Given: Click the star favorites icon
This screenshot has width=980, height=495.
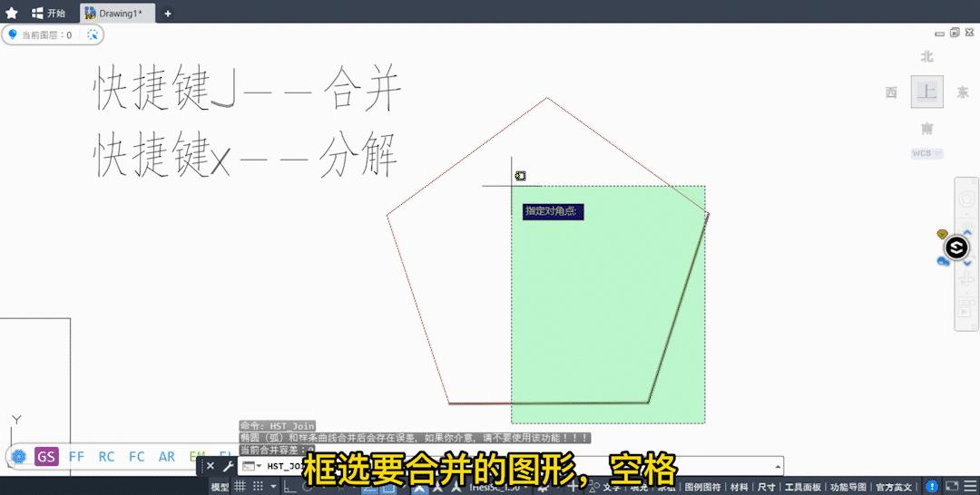Looking at the screenshot, I should pos(11,13).
